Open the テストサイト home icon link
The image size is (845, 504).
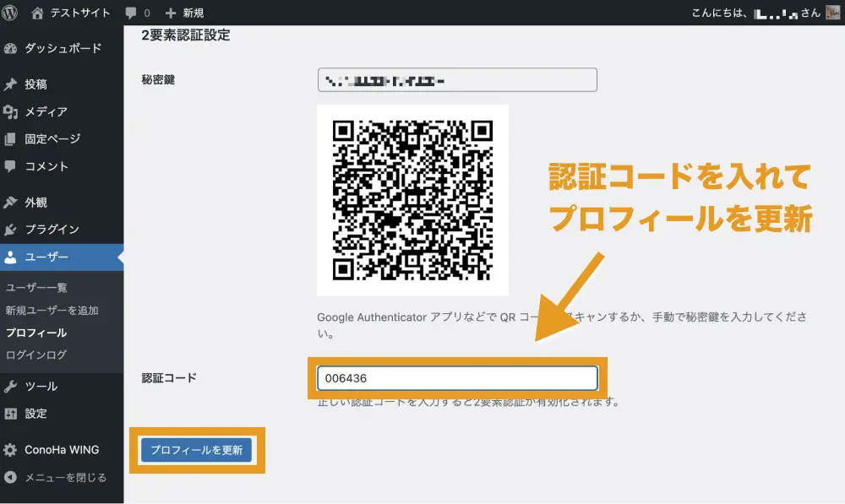tap(37, 13)
